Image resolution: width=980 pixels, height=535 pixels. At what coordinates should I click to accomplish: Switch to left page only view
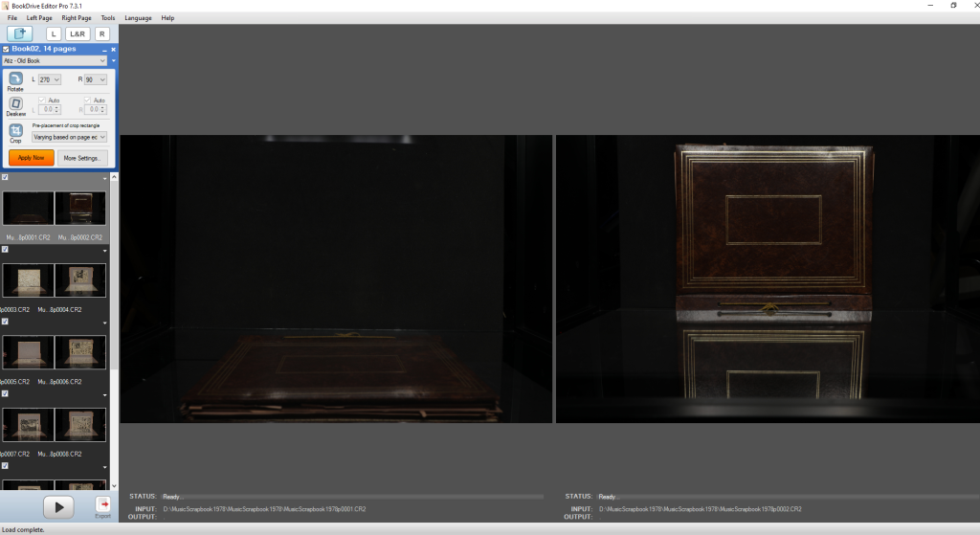55,33
